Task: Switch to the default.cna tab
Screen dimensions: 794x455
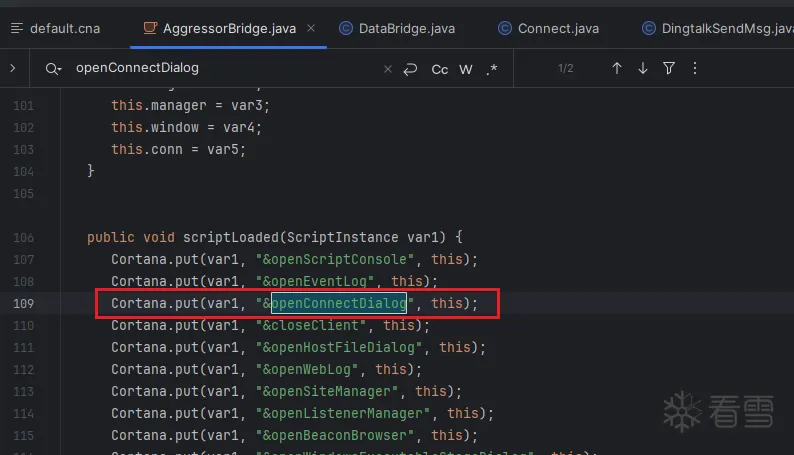Action: [57, 28]
